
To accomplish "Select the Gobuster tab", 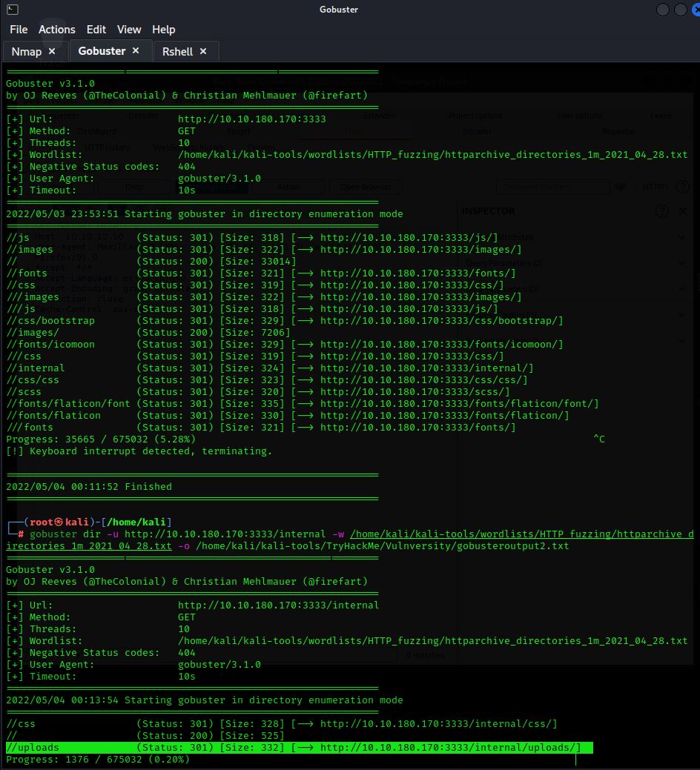I will pyautogui.click(x=102, y=51).
